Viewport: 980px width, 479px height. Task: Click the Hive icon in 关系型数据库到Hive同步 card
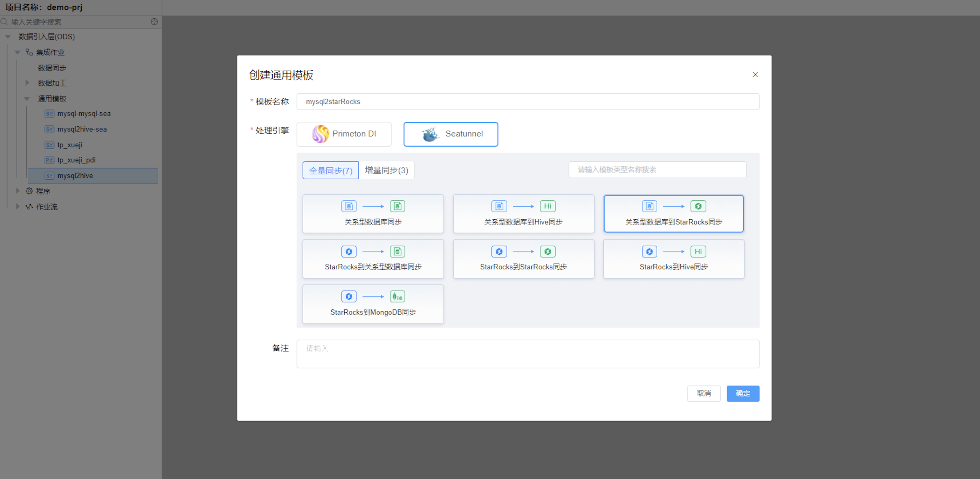click(x=547, y=206)
